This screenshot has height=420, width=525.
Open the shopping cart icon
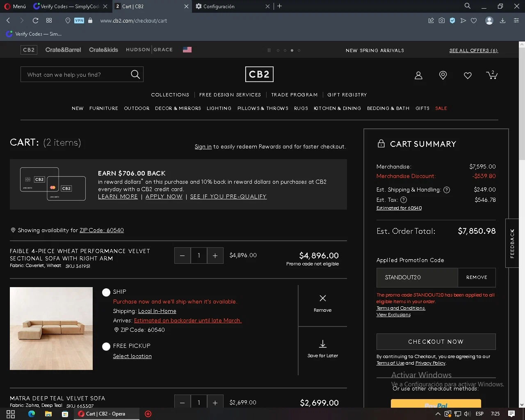pyautogui.click(x=492, y=75)
